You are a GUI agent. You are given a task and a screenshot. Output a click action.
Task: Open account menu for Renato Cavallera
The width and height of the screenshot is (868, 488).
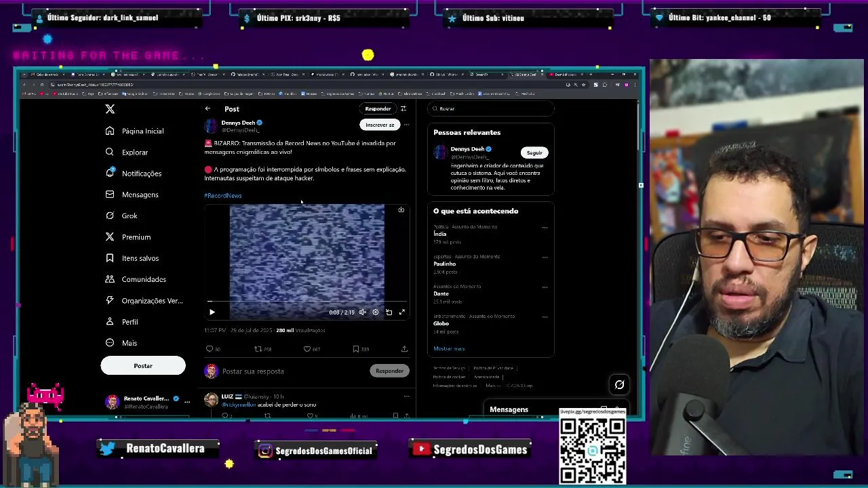(x=147, y=402)
